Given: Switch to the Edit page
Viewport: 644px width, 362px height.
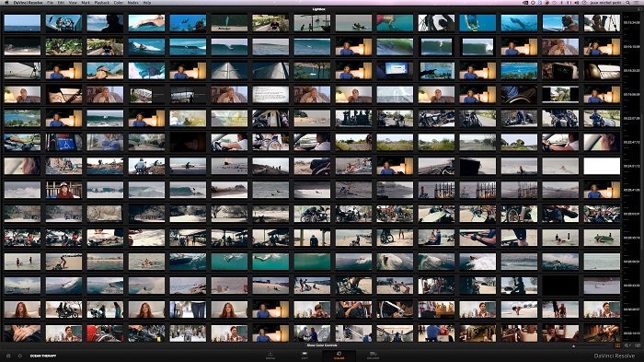Looking at the screenshot, I should pyautogui.click(x=305, y=356).
